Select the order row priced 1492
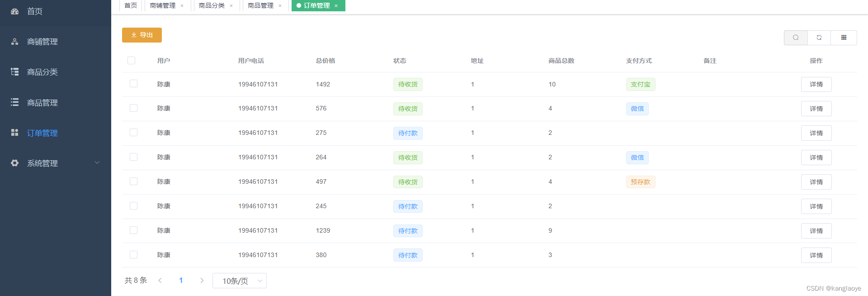This screenshot has width=868, height=296. (133, 84)
